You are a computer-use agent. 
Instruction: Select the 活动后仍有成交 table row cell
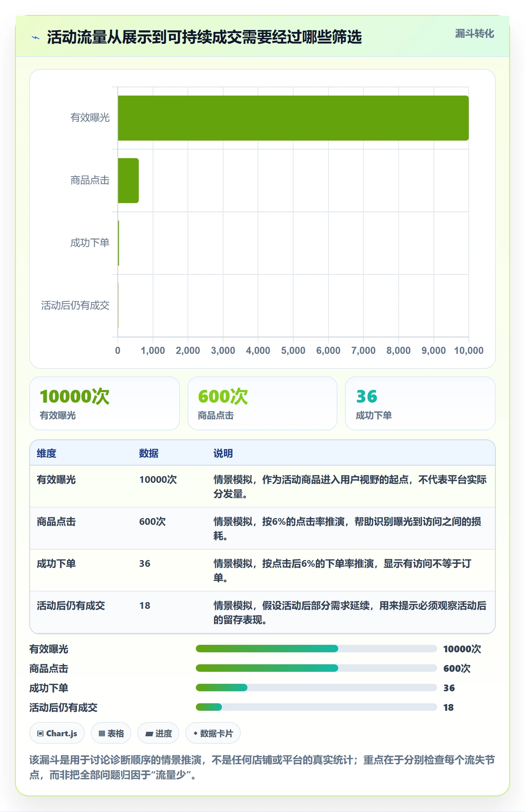pyautogui.click(x=71, y=605)
